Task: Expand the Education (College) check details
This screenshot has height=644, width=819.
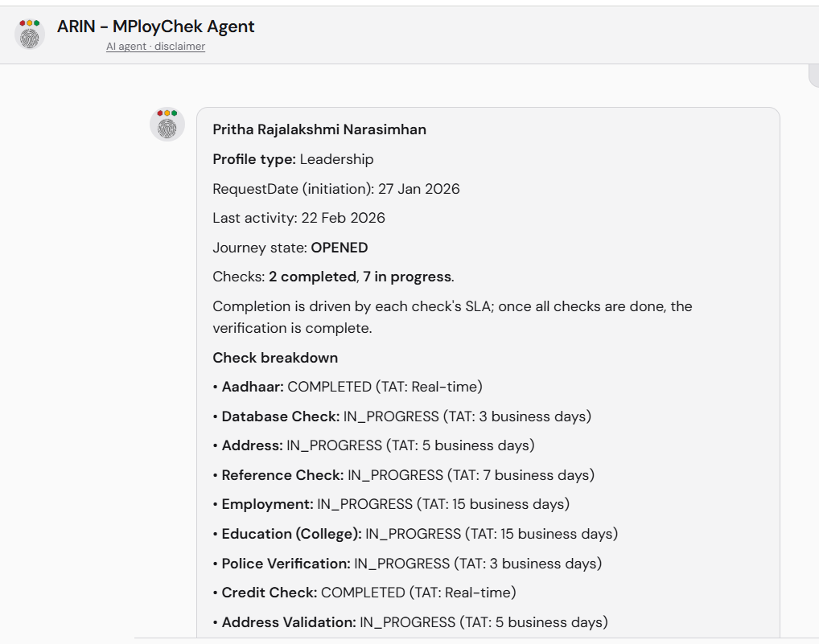Action: click(415, 534)
